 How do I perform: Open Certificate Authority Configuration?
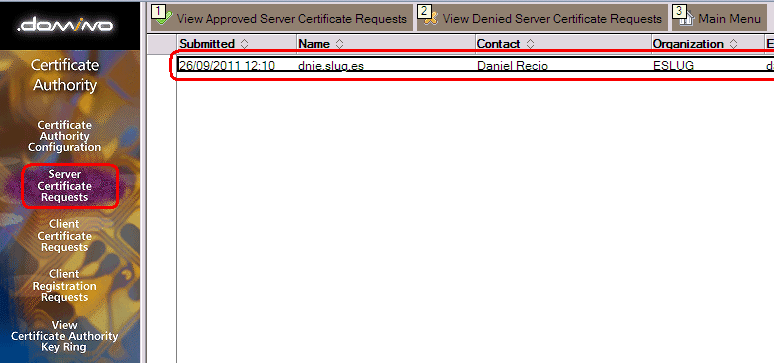pos(65,136)
